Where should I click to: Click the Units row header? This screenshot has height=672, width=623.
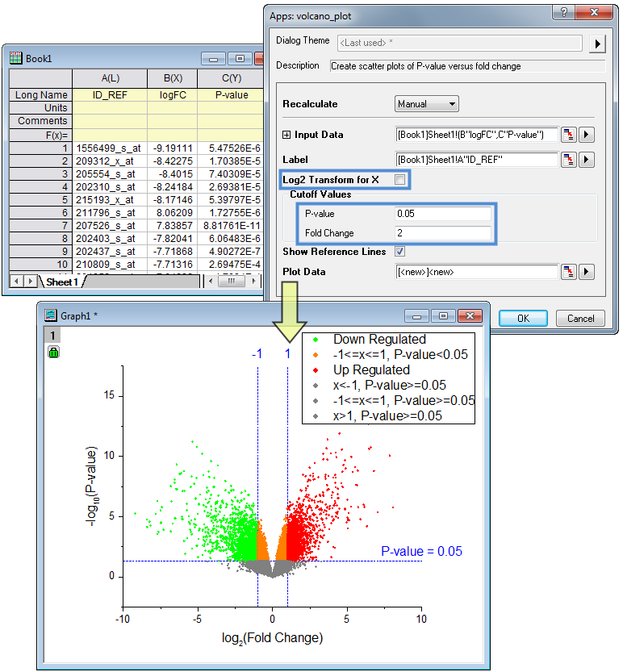pos(40,108)
